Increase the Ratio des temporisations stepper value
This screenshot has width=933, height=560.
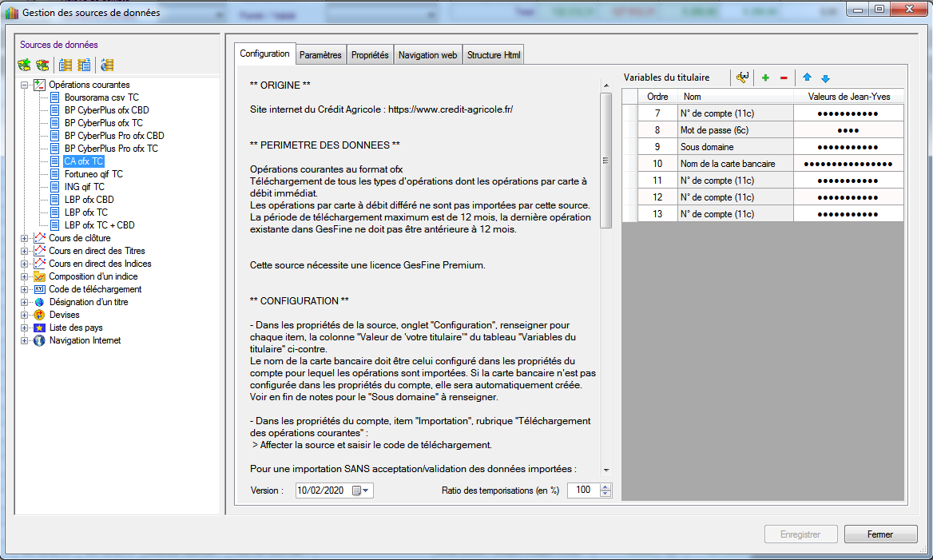click(x=605, y=487)
